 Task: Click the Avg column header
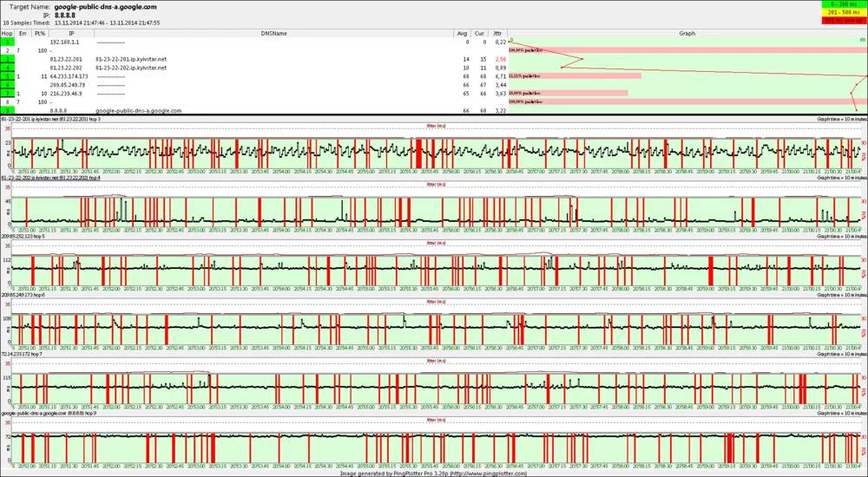point(462,33)
